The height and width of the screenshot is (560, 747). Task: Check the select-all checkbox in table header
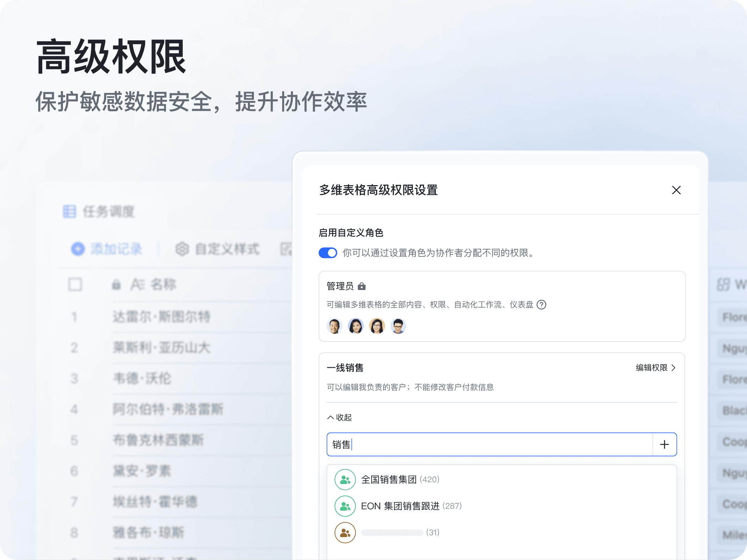pyautogui.click(x=75, y=284)
